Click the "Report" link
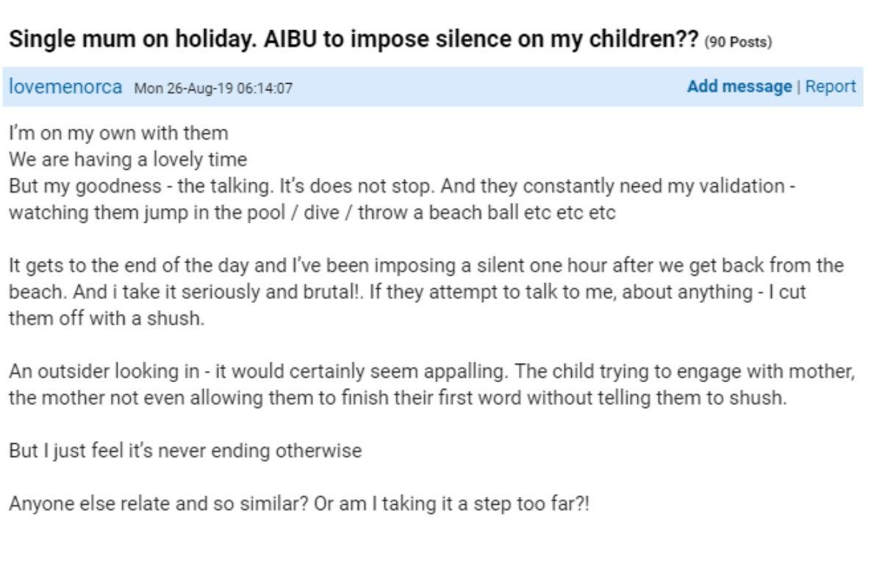Viewport: 882px width, 588px height. pos(831,87)
